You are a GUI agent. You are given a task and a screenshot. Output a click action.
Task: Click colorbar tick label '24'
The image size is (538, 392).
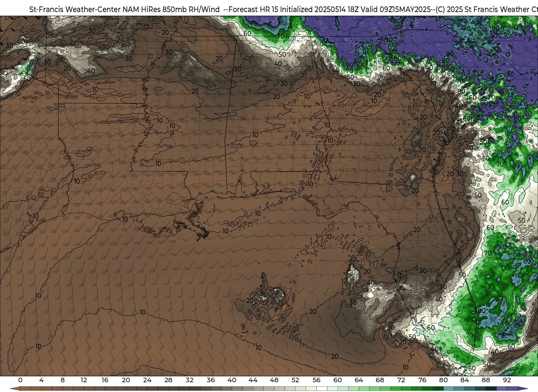[147, 380]
